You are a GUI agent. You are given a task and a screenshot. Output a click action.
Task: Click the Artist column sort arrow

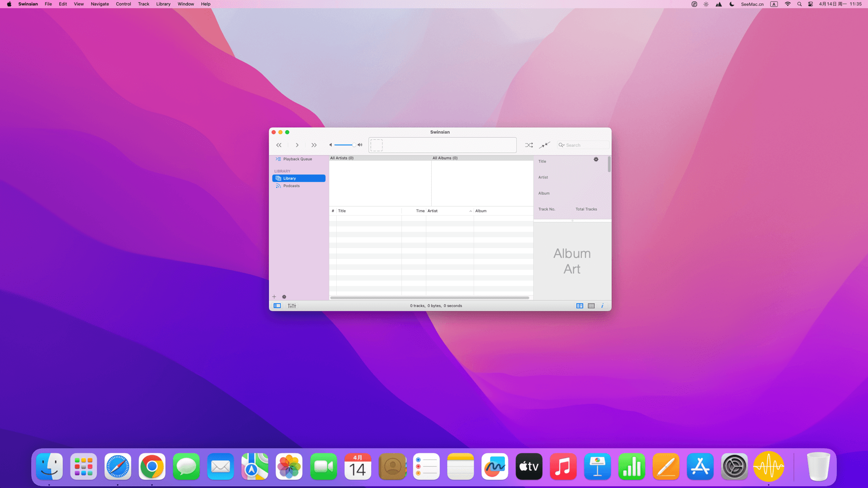pyautogui.click(x=470, y=211)
